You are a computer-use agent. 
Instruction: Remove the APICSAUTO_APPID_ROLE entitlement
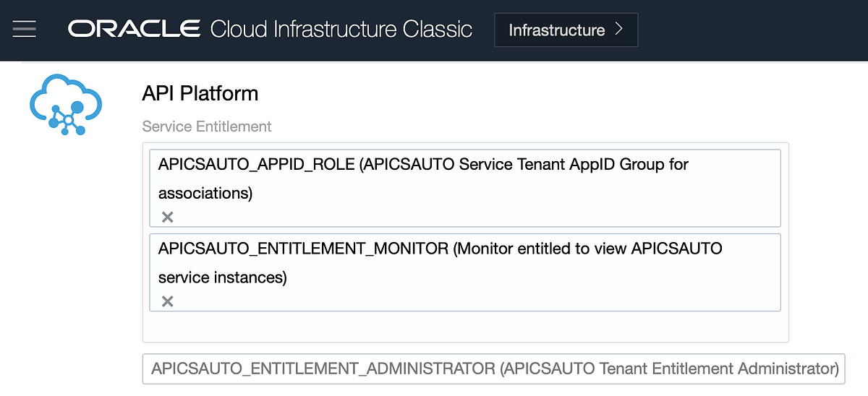click(x=168, y=217)
